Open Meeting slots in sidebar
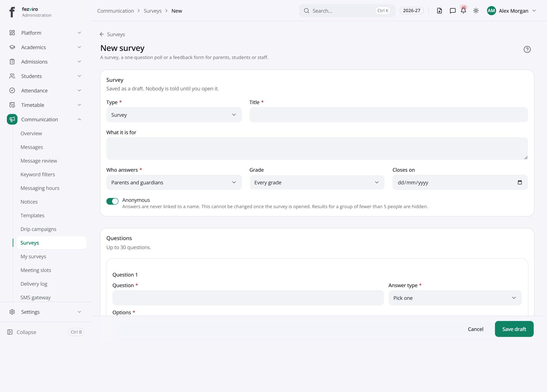Screen dimensions: 547x392 (36, 270)
